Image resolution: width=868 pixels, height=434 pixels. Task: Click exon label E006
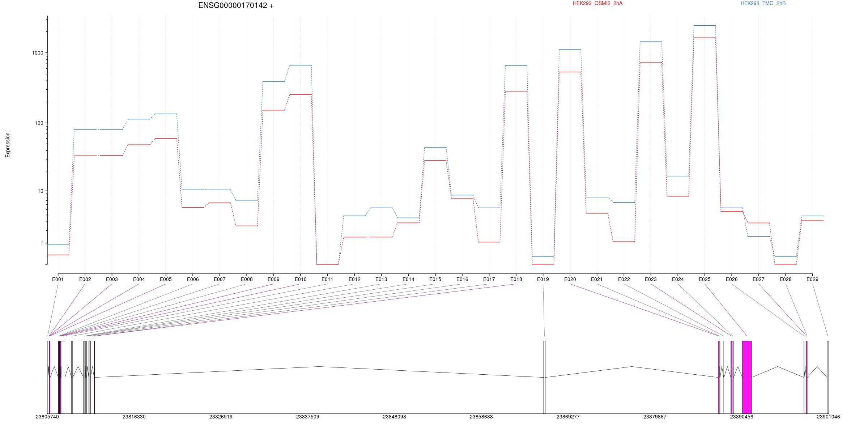pyautogui.click(x=193, y=279)
